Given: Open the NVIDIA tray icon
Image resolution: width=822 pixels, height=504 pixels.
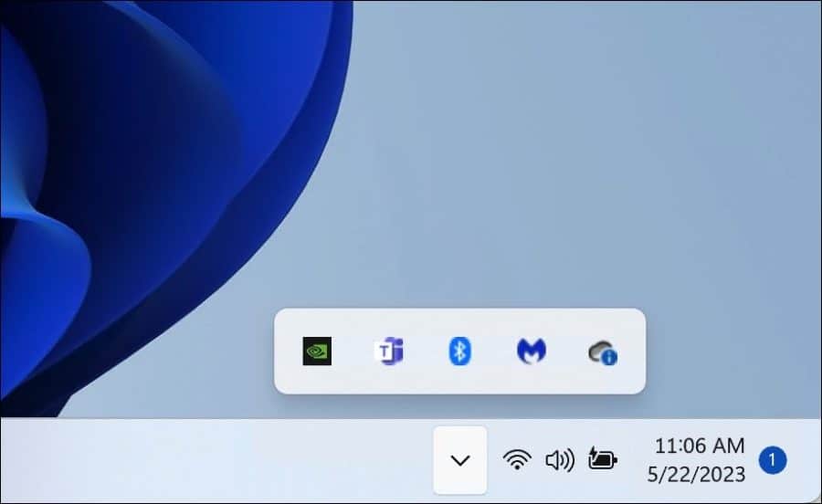Looking at the screenshot, I should (317, 351).
